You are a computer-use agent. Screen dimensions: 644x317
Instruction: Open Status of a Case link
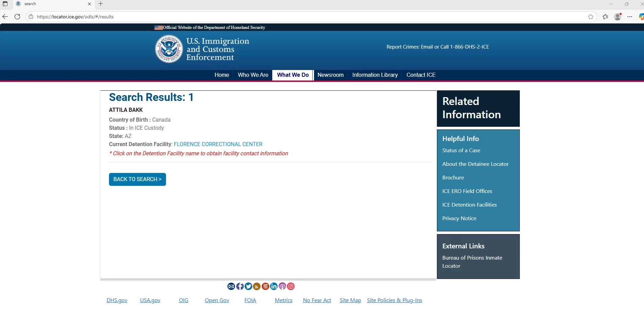pos(461,151)
